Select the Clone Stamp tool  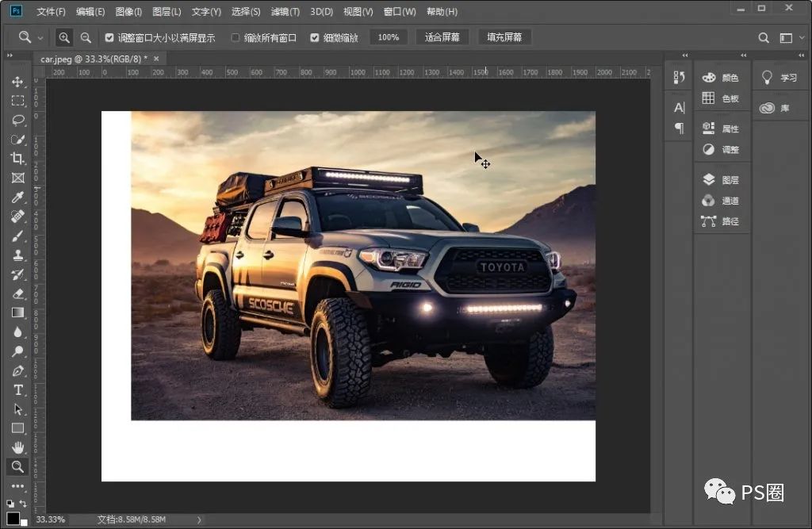(17, 255)
